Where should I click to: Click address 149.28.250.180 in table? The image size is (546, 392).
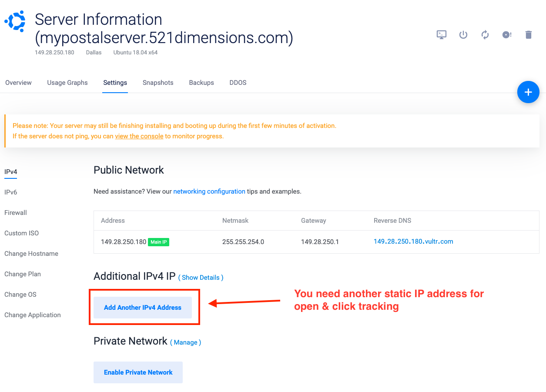[x=124, y=242]
